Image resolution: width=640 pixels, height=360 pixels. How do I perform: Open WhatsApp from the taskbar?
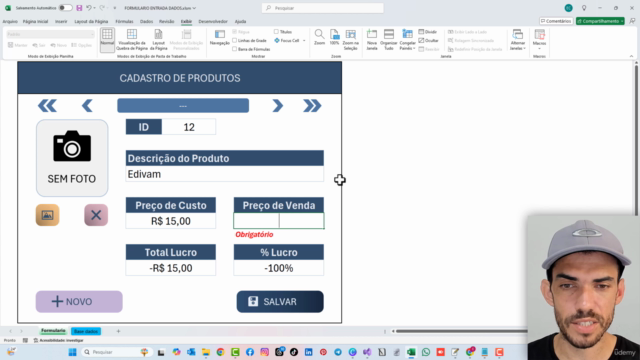click(x=426, y=352)
